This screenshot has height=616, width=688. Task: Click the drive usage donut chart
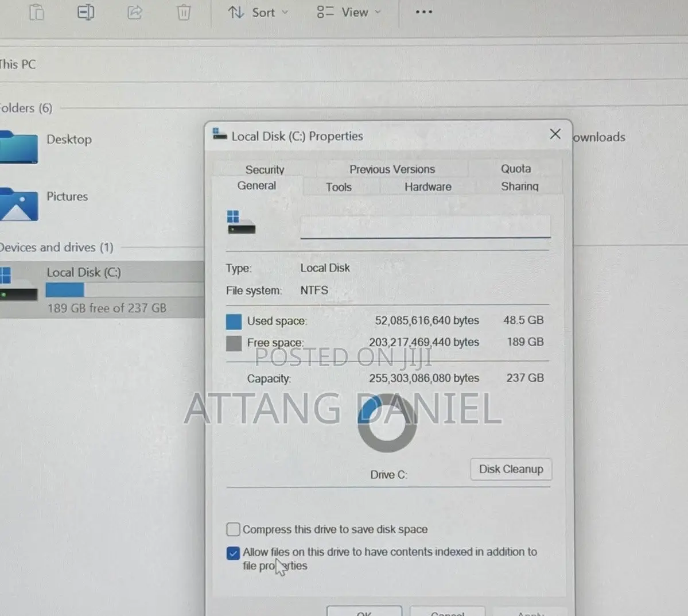[x=387, y=423]
